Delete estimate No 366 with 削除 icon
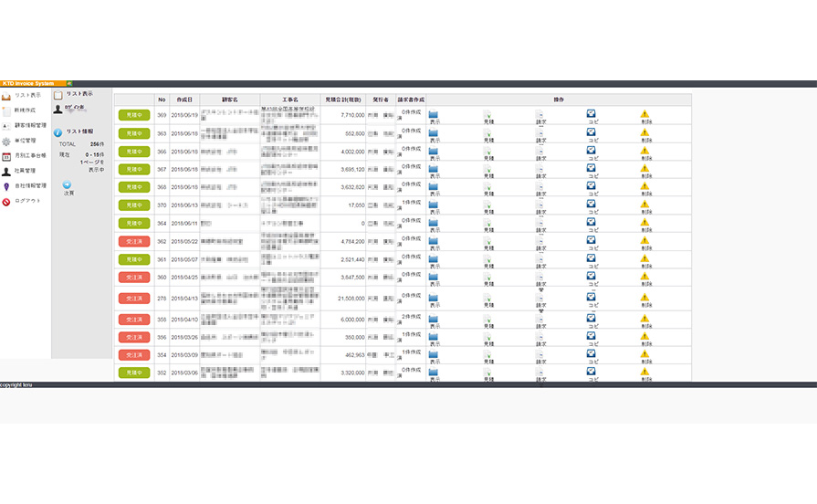The image size is (817, 504). (645, 152)
